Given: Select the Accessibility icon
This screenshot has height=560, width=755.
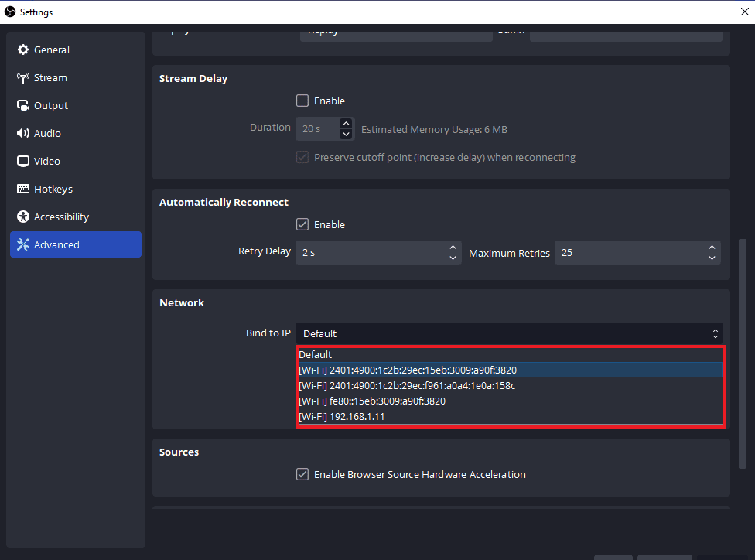Looking at the screenshot, I should point(22,217).
